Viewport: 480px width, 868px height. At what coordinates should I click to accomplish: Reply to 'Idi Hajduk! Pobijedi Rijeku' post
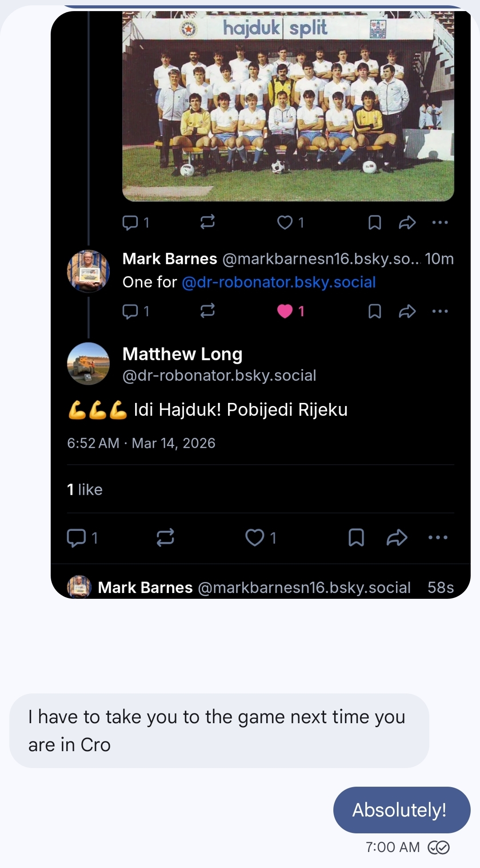(x=76, y=538)
